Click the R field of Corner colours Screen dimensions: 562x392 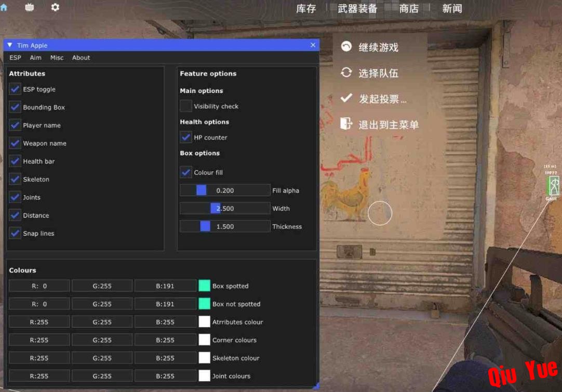click(39, 340)
